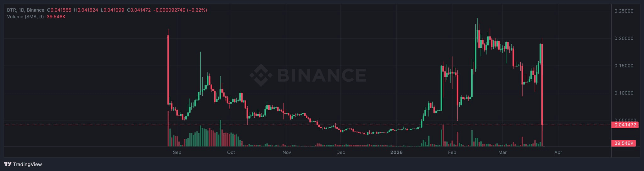Click the Sep label on time axis
Image resolution: width=644 pixels, height=171 pixels.
click(x=177, y=152)
